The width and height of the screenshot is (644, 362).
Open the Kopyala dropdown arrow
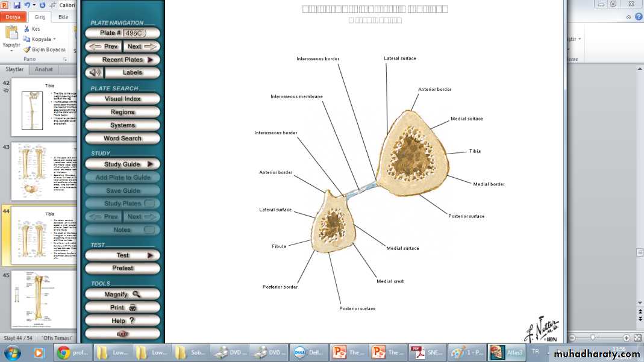(54, 39)
